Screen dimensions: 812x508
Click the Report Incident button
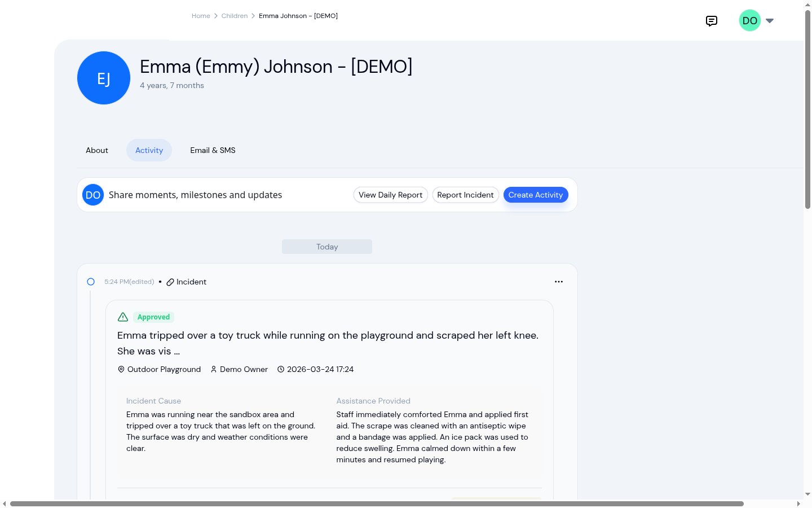pos(465,195)
